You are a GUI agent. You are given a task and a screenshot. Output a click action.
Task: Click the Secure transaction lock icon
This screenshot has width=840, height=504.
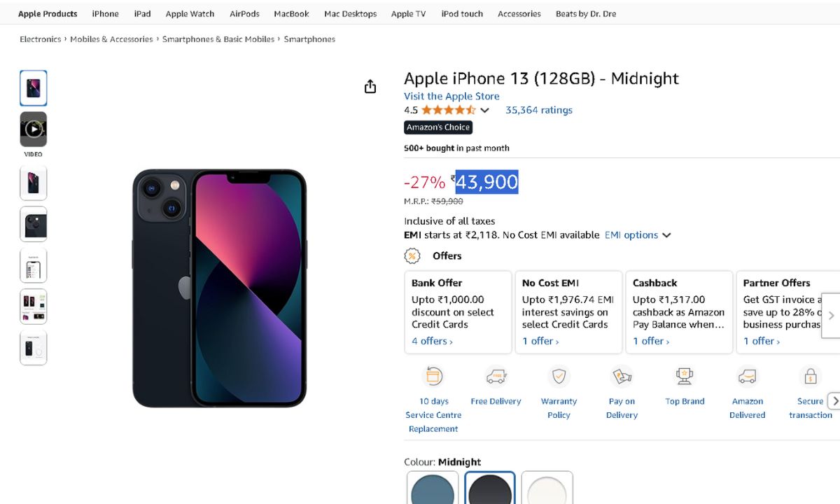pos(811,377)
